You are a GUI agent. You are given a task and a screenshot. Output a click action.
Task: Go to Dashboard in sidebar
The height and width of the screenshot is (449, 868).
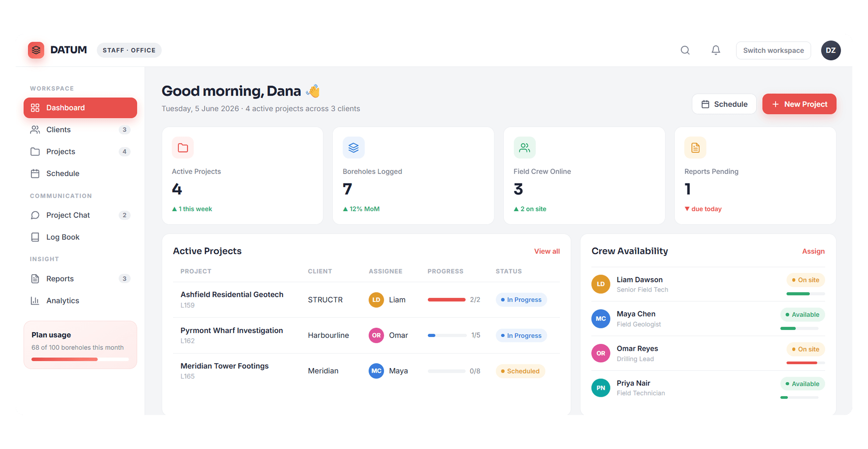pyautogui.click(x=80, y=108)
